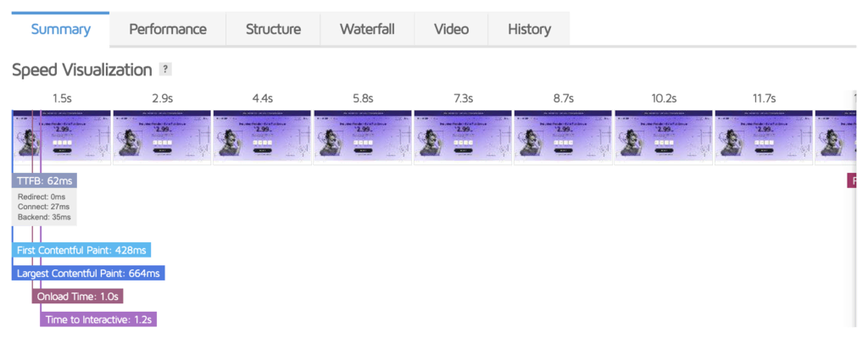Open the 10.2s filmstrip frame

pyautogui.click(x=664, y=136)
